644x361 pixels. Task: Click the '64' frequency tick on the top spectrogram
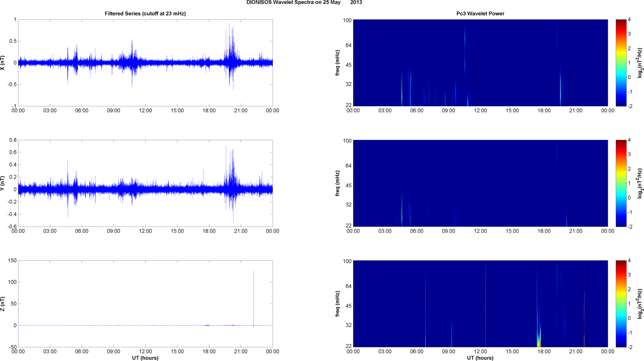tap(348, 45)
